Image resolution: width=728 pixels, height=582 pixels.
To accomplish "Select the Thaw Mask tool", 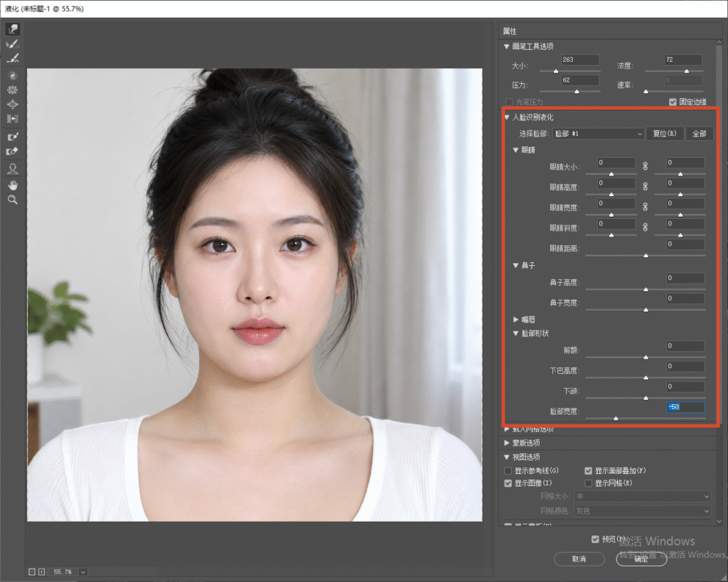I will (13, 151).
